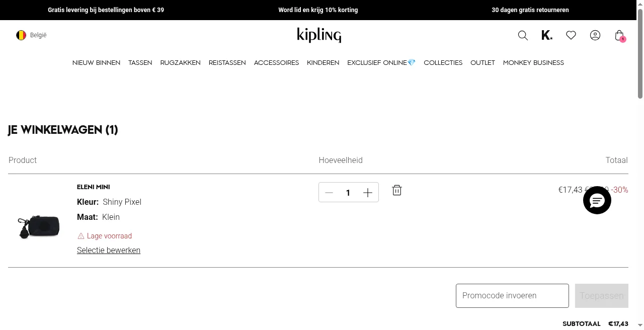This screenshot has height=330, width=644.
Task: Focus the Promocode invoeren field
Action: point(512,296)
